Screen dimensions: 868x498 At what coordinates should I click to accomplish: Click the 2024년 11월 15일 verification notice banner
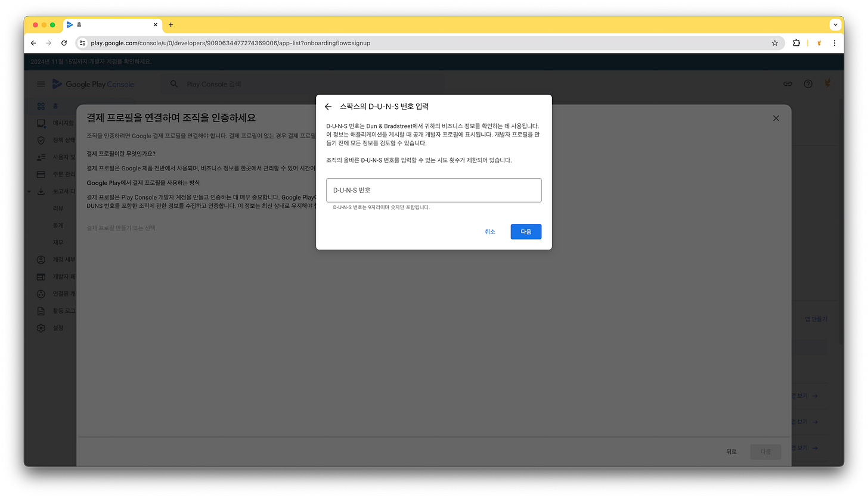[x=91, y=61]
